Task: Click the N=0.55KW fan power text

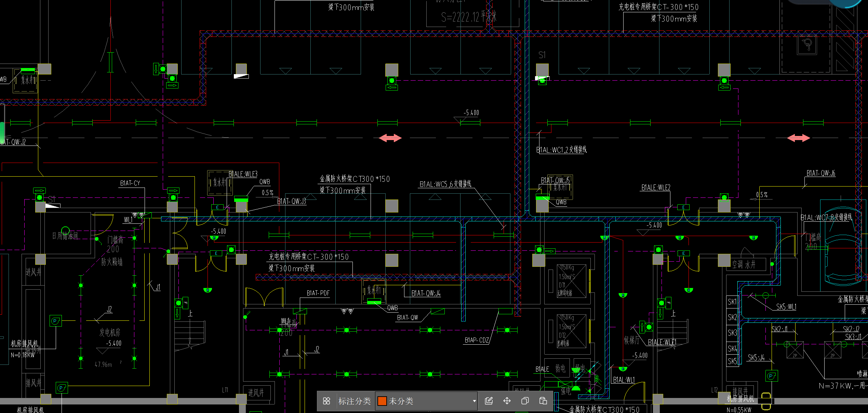Action: click(739, 410)
